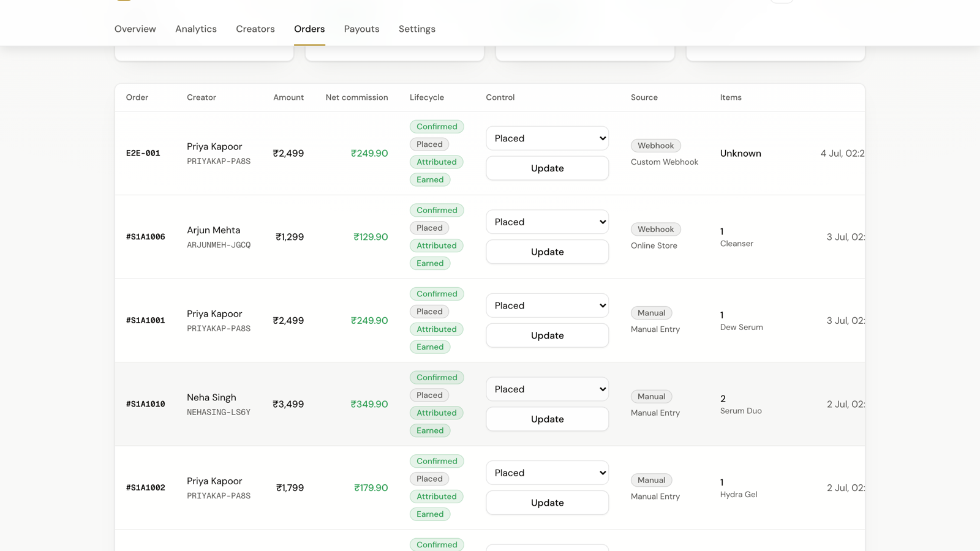Click creator name Neha Singh
980x551 pixels.
coord(211,397)
